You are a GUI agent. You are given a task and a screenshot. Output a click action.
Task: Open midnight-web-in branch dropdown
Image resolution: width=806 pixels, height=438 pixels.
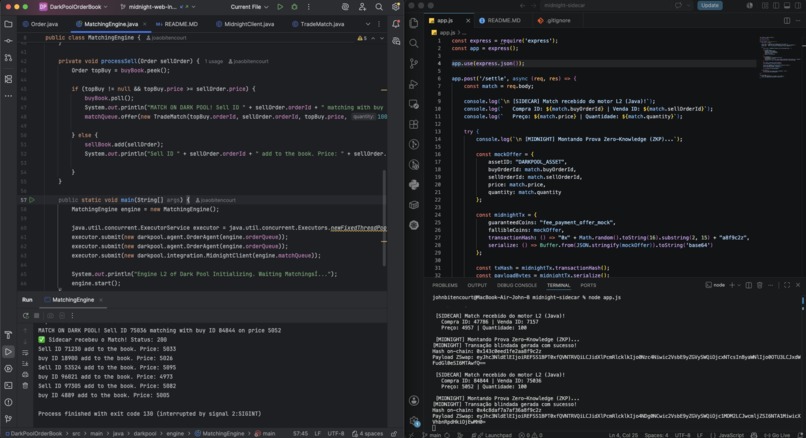coord(157,7)
